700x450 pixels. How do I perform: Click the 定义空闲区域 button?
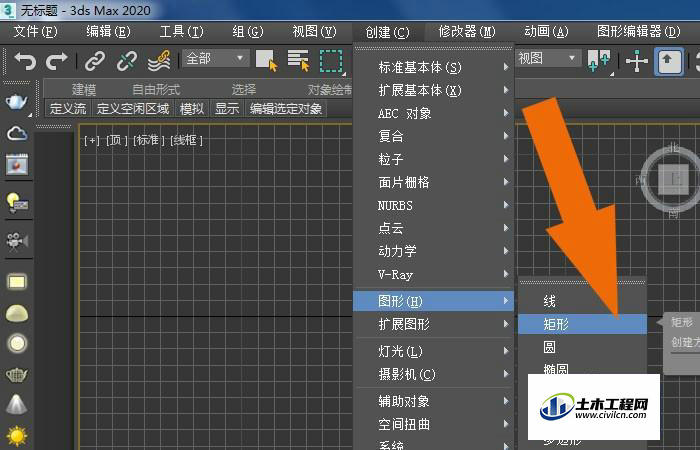click(x=133, y=108)
